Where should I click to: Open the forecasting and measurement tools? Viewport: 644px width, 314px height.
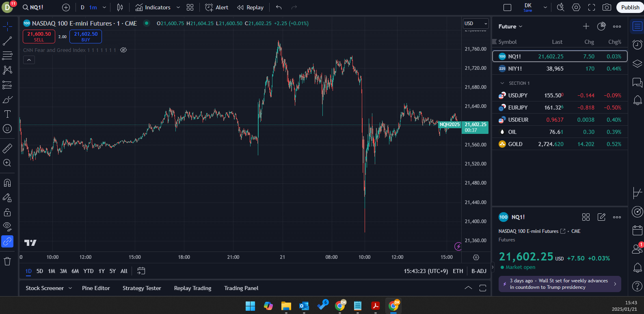pos(7,85)
